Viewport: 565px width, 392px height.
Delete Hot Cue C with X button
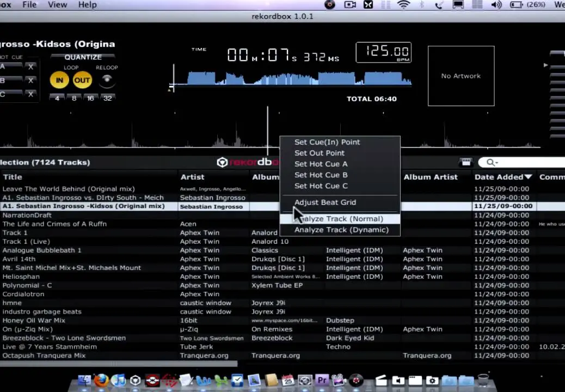click(x=31, y=94)
